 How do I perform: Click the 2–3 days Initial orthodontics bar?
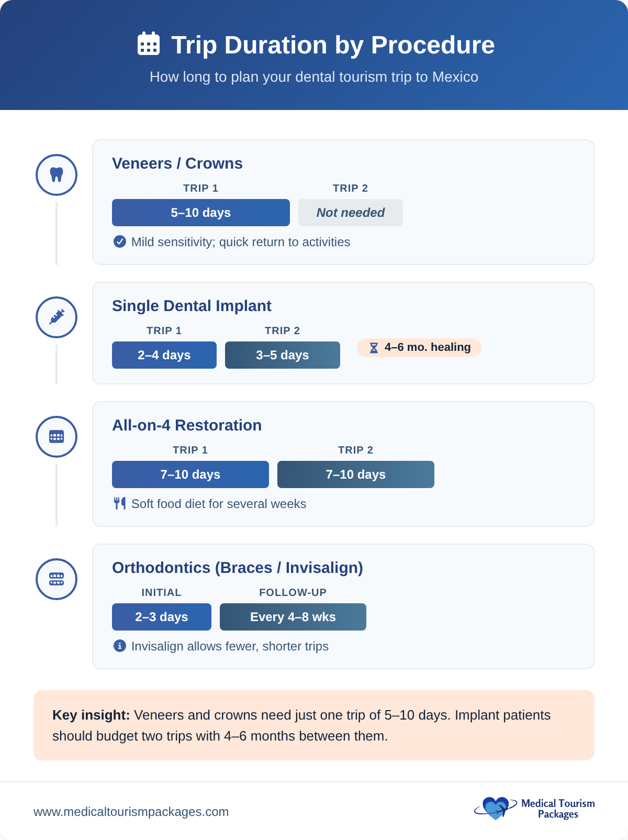coord(162,617)
